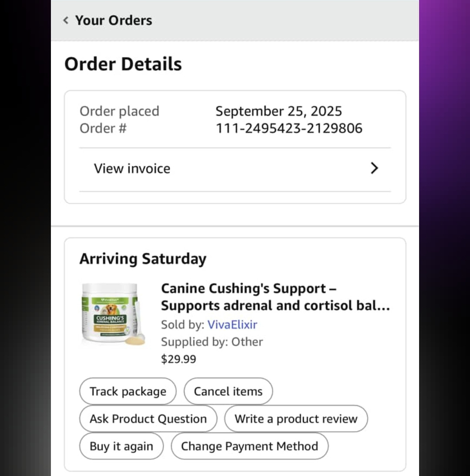
Task: Select Change Payment Method
Action: (249, 446)
